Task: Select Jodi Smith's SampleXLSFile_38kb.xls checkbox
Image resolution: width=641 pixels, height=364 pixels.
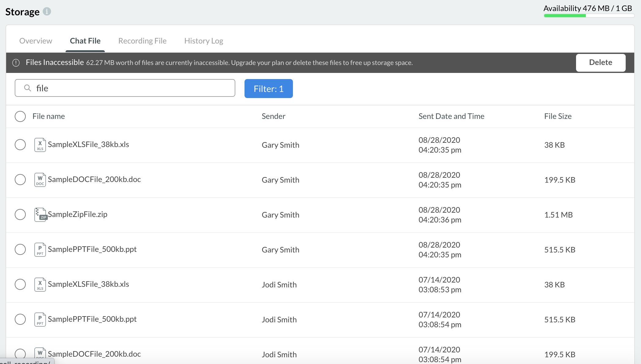Action: (x=20, y=284)
